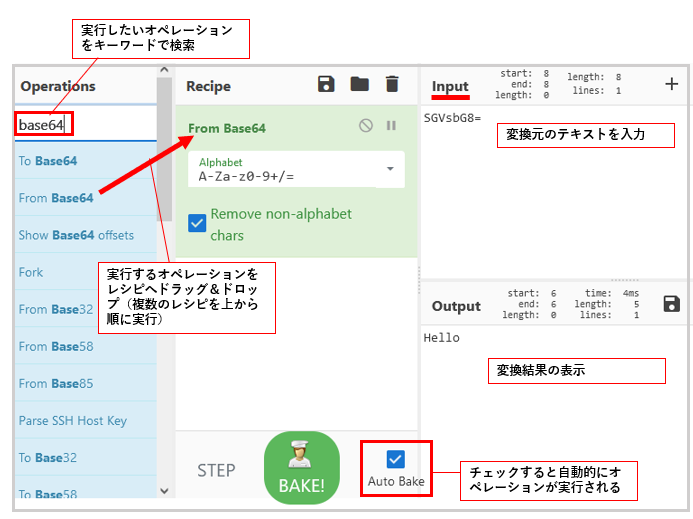Set breakpoint with the pause icon
The width and height of the screenshot is (693, 519).
coord(391,126)
